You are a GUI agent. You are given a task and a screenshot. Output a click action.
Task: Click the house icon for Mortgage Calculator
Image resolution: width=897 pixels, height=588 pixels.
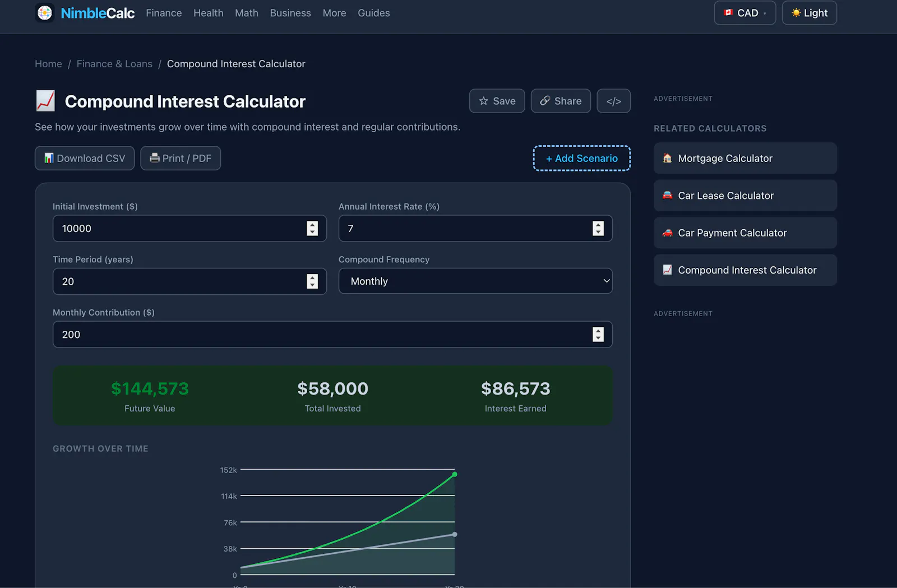coord(667,158)
